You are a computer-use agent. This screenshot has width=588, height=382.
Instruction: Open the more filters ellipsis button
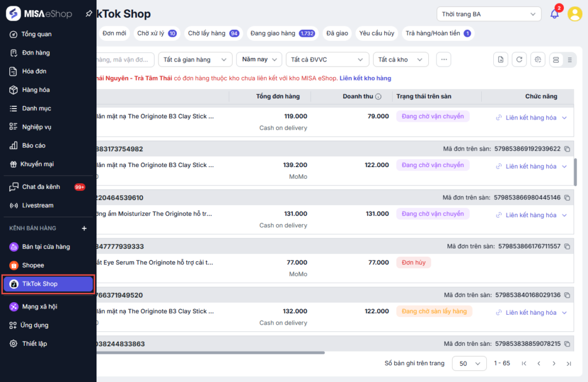(443, 59)
